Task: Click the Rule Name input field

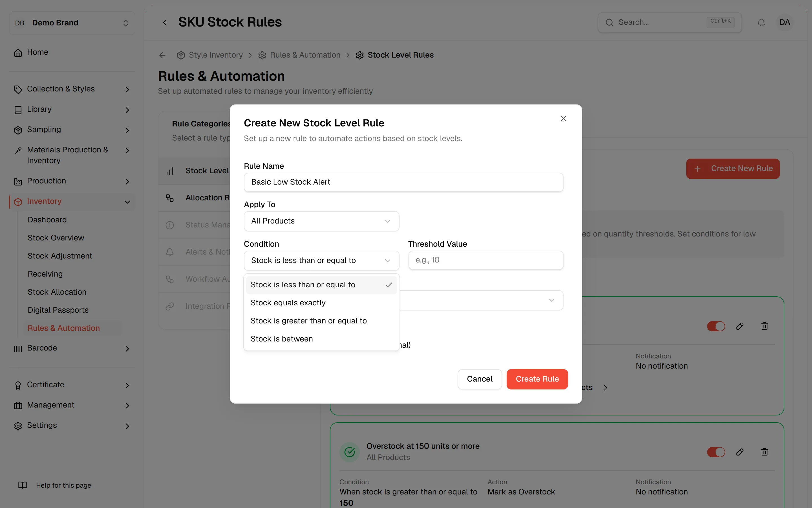Action: [x=403, y=182]
